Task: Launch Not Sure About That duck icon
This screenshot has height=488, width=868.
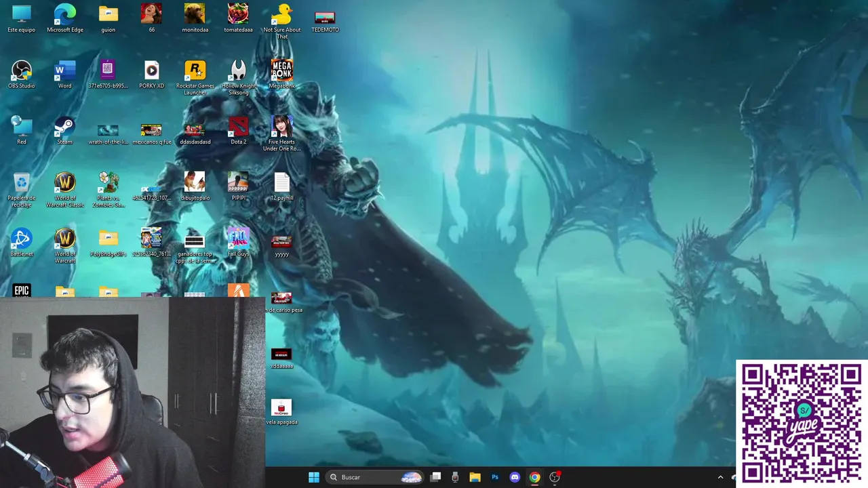Action: click(x=282, y=21)
